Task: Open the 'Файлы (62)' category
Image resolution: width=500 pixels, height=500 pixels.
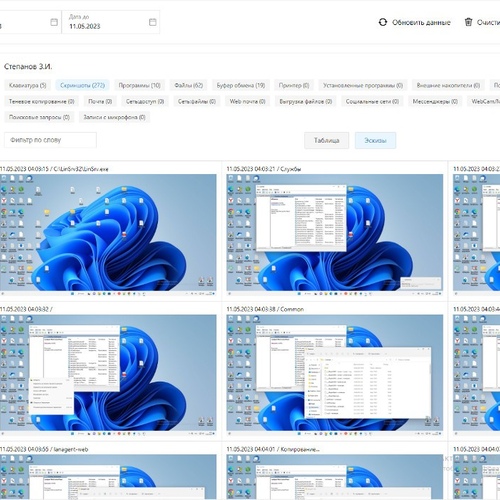Action: [189, 85]
